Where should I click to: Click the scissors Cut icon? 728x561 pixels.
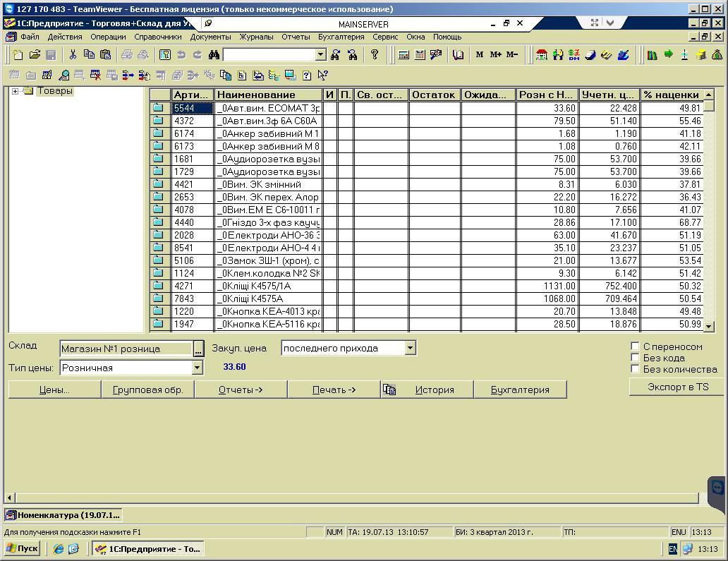tap(73, 55)
